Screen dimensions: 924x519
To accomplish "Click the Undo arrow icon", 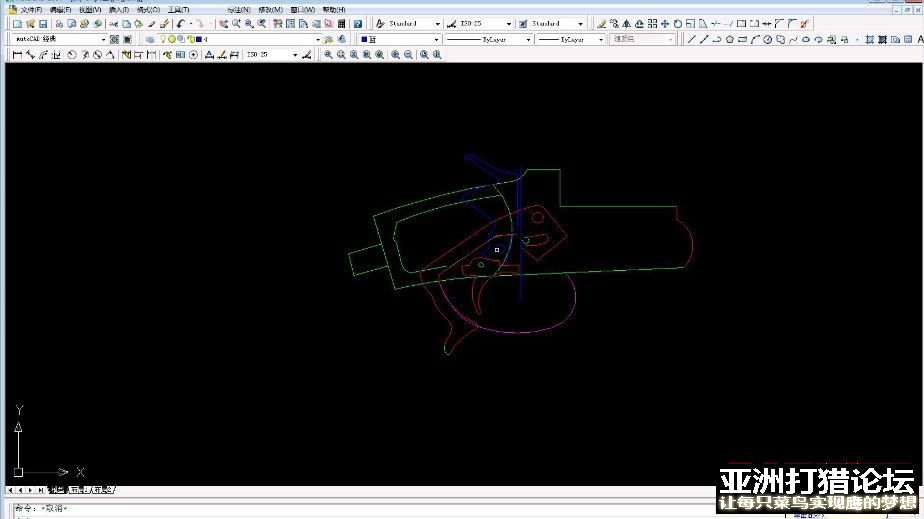I will pos(180,24).
